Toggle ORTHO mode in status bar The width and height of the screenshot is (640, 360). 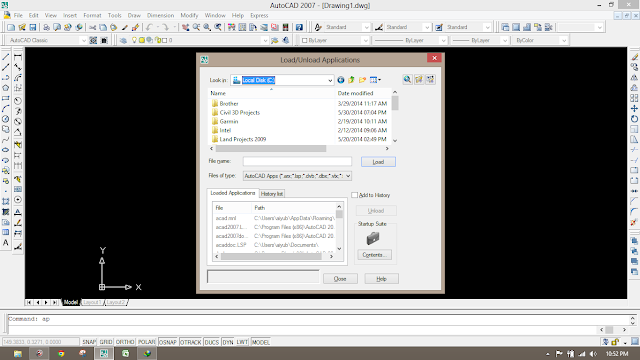(x=125, y=342)
